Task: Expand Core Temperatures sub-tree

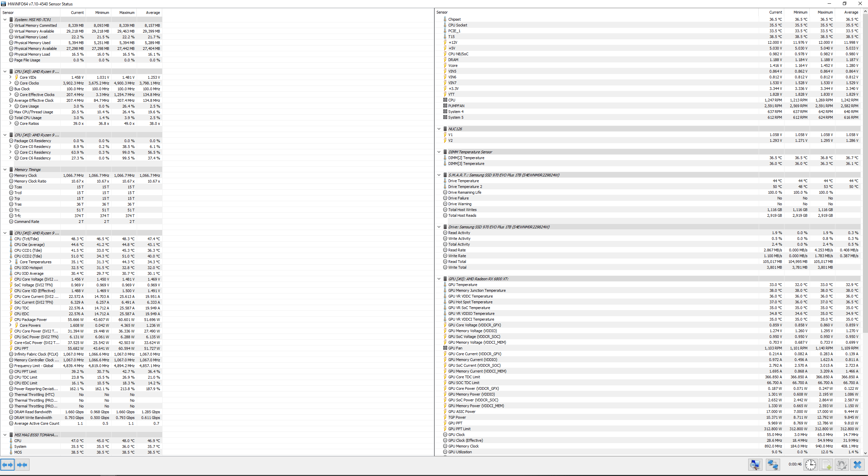Action: 10,262
